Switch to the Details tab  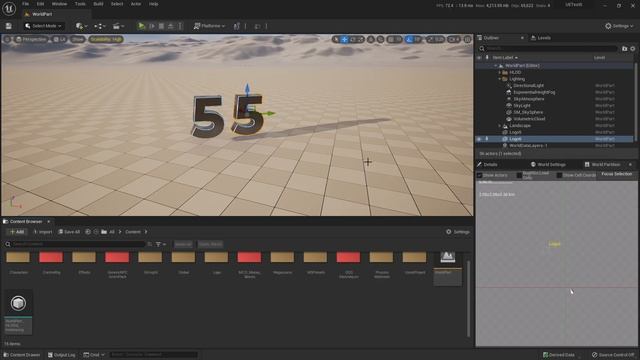pos(487,164)
